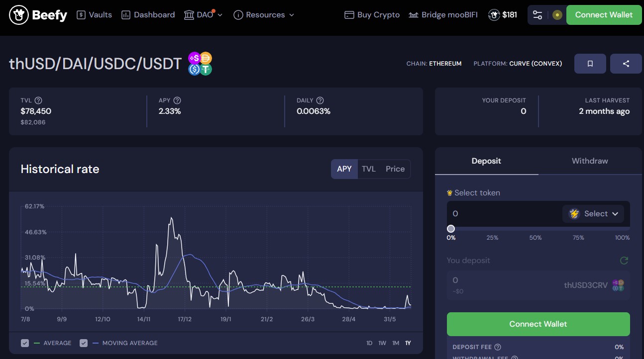
Task: Click the refresh icon beside You deposit
Action: click(624, 261)
